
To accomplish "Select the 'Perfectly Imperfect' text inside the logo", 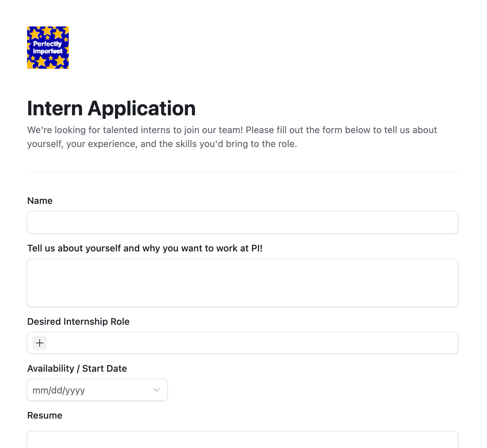I will pos(48,48).
